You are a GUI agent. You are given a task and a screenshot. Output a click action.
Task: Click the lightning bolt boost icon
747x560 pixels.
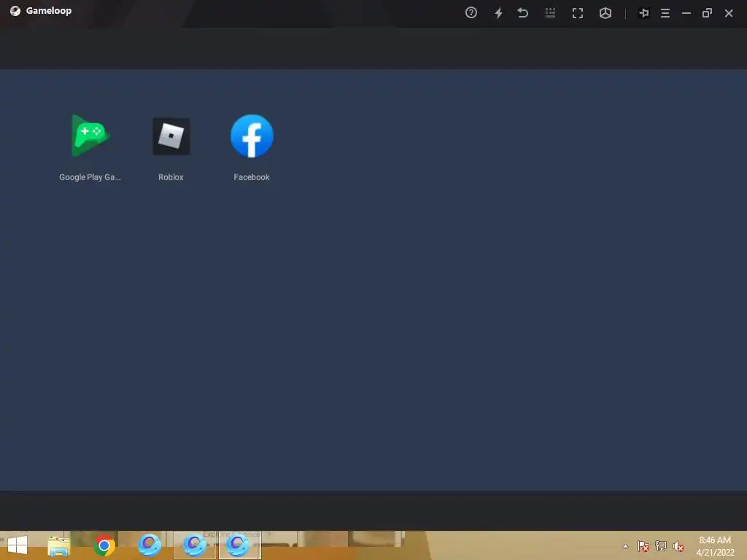[498, 13]
